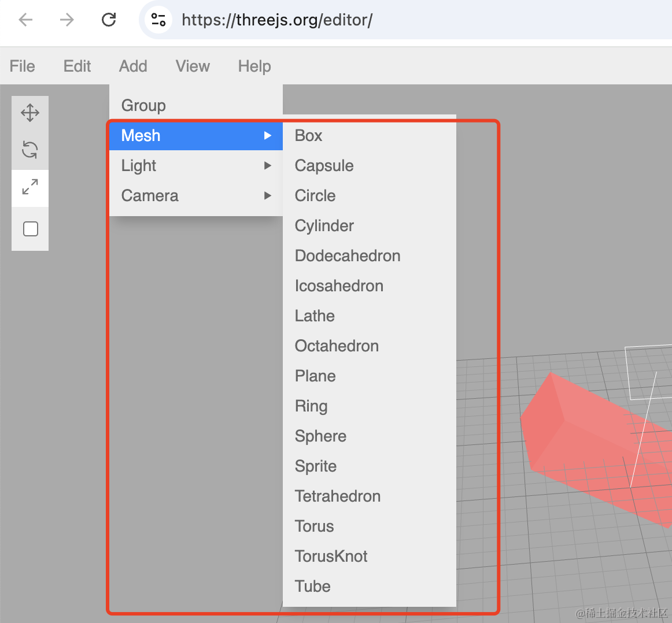This screenshot has height=623, width=672.
Task: Expand the Mesh submenu arrow
Action: click(268, 135)
